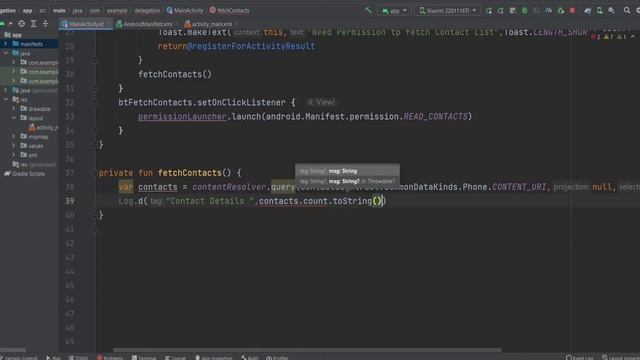Viewport: 640px width, 360px height.
Task: Open the Profiler tool window
Action: 277,358
